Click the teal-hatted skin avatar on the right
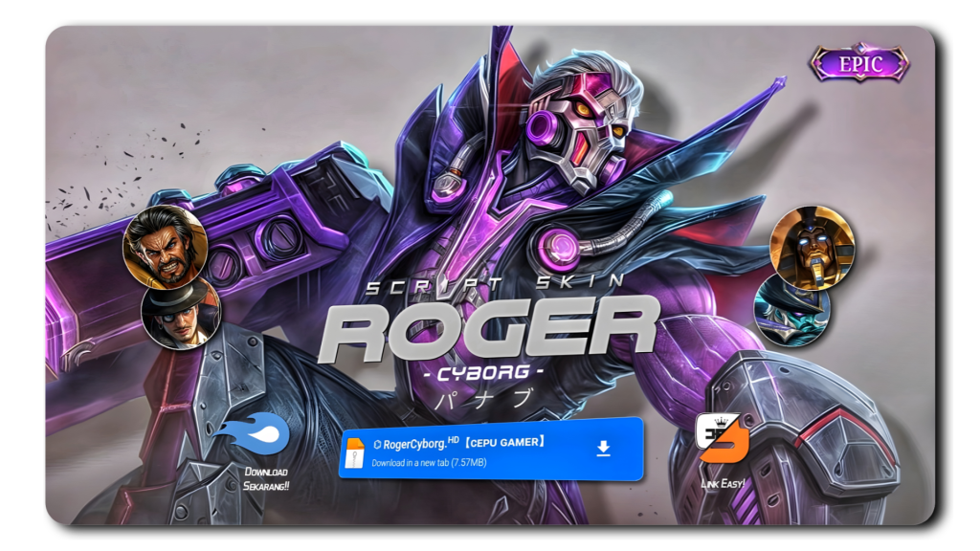 pyautogui.click(x=791, y=309)
